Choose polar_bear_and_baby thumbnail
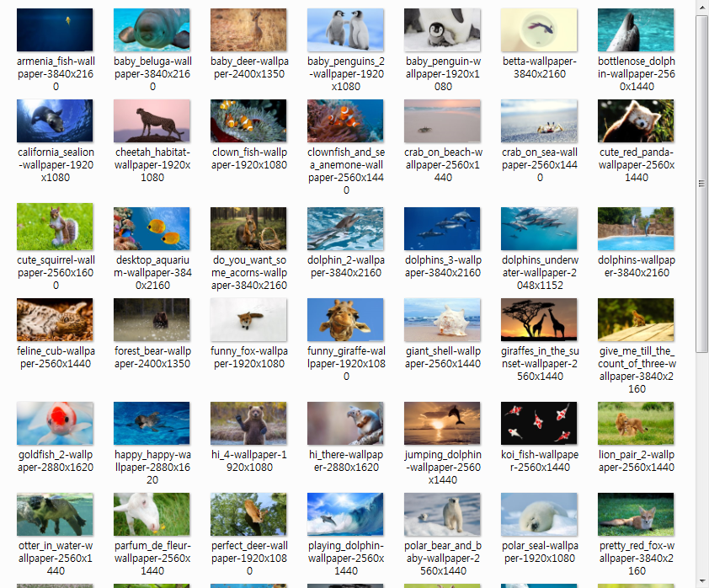Image resolution: width=709 pixels, height=588 pixels. (442, 514)
